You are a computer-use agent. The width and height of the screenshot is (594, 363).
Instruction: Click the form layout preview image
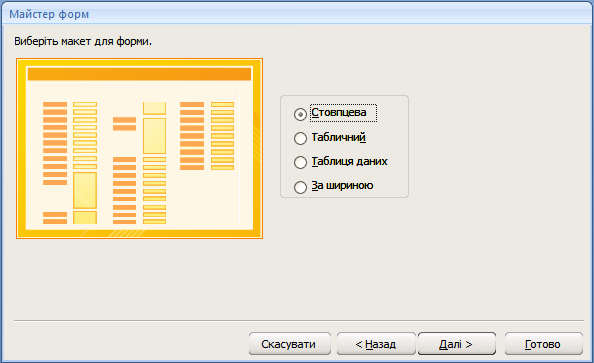coord(139,149)
